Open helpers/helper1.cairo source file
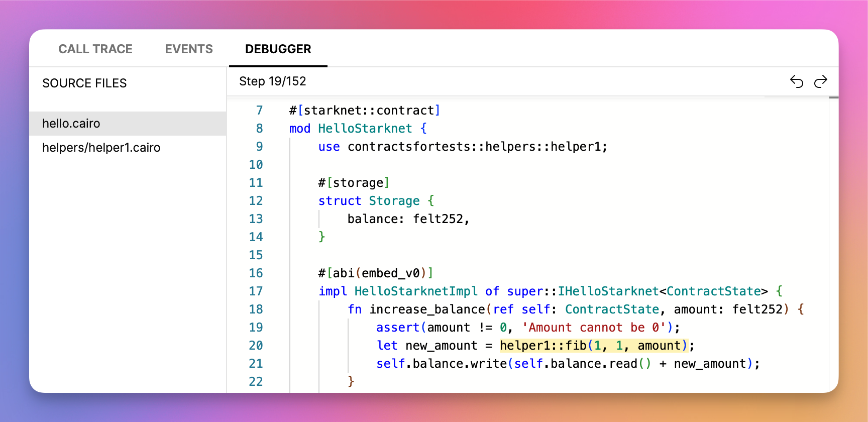The height and width of the screenshot is (422, 868). (128, 148)
